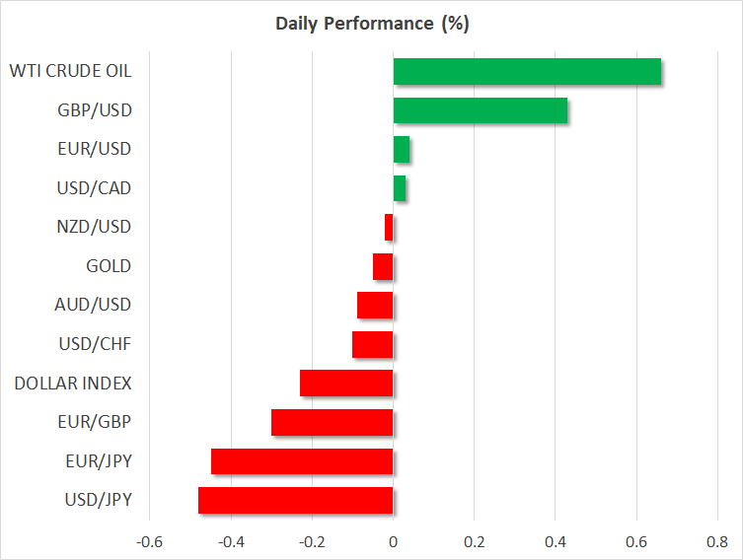The image size is (743, 560).
Task: Click the WTI CRUDE OIL axis label
Action: coord(70,71)
